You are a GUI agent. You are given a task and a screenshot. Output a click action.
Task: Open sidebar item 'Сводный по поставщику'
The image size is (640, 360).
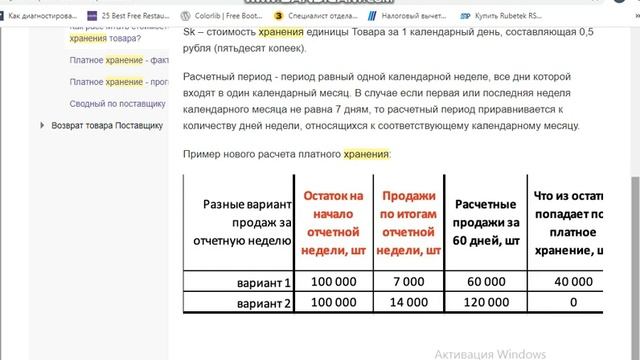118,104
